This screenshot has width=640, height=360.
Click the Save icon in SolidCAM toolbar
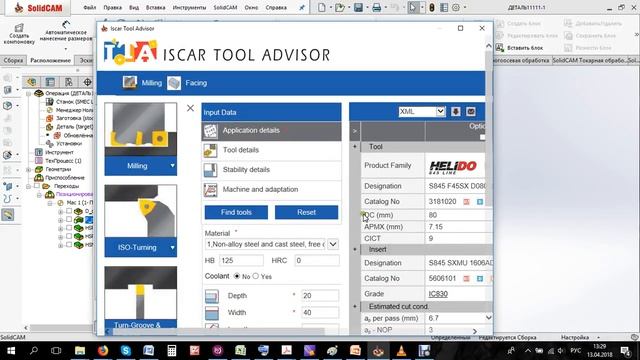(358, 7)
